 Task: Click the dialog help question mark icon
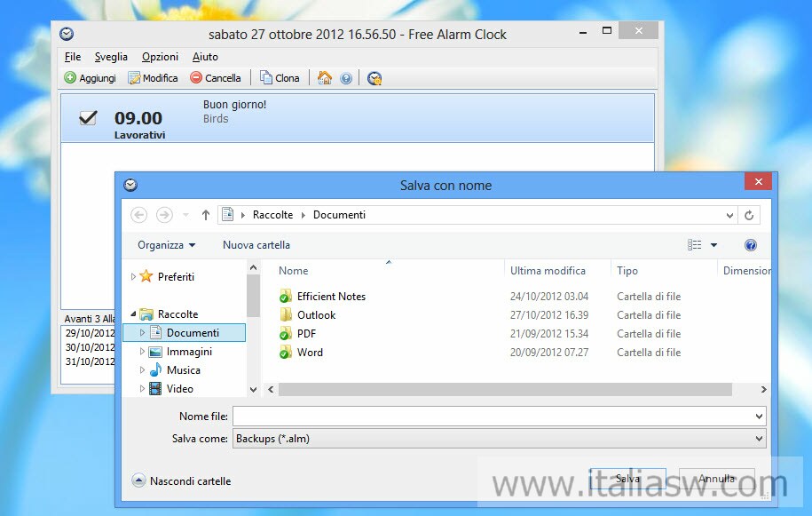751,245
